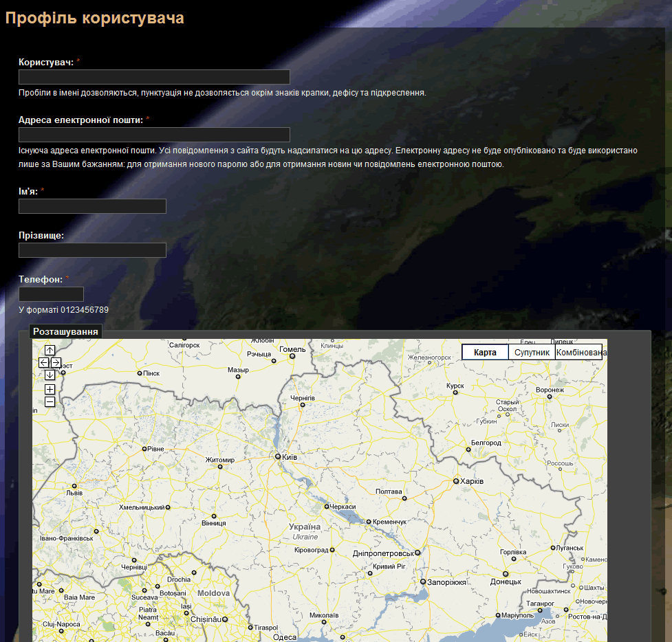Click the Дніпропетровськ city marker
Viewport: 672px width, 642px height.
(x=418, y=553)
